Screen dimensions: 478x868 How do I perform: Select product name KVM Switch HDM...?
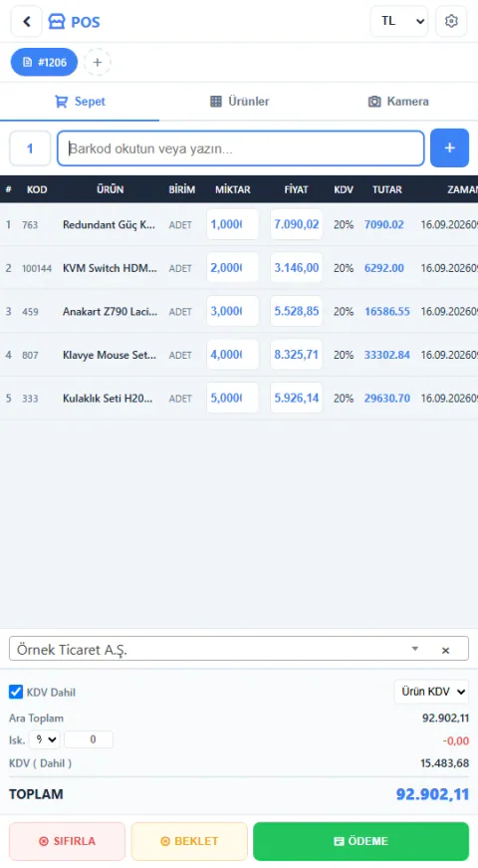pos(110,268)
